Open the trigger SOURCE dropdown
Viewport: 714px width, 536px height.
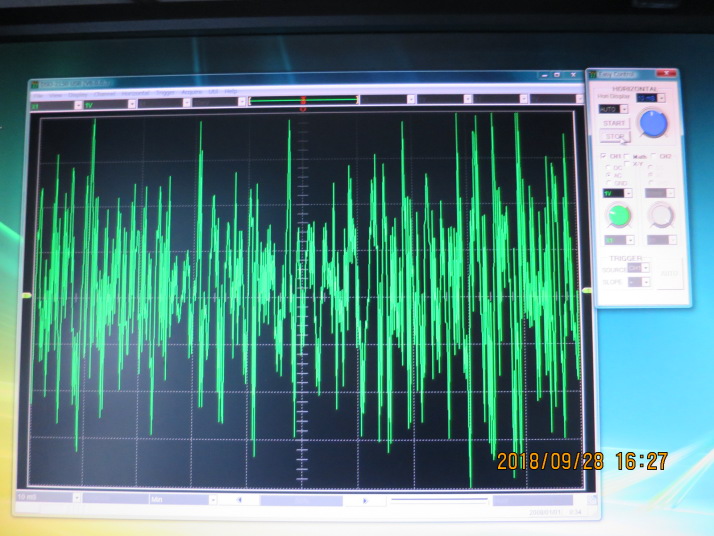pos(646,268)
